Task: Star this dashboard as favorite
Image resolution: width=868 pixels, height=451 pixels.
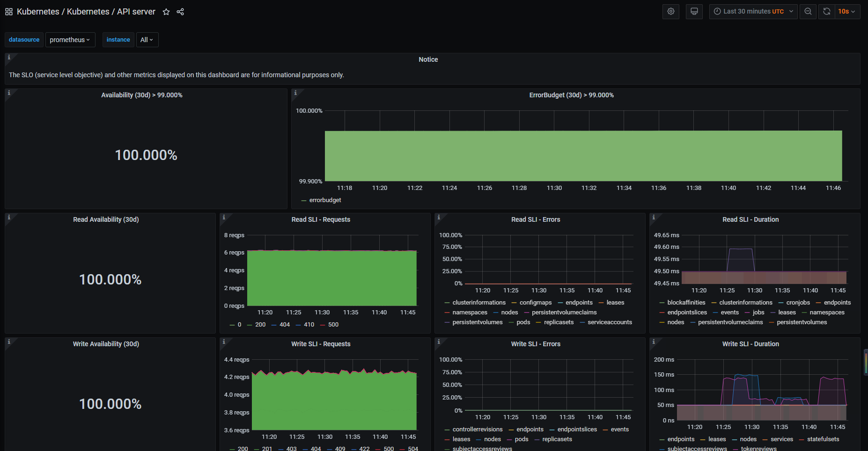Action: point(166,12)
